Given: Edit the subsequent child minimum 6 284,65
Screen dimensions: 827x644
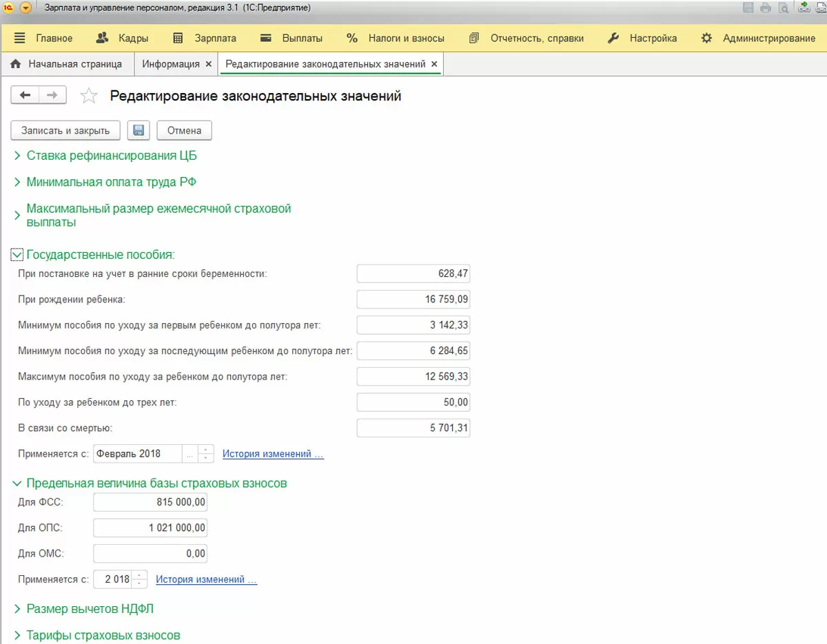Looking at the screenshot, I should [413, 351].
